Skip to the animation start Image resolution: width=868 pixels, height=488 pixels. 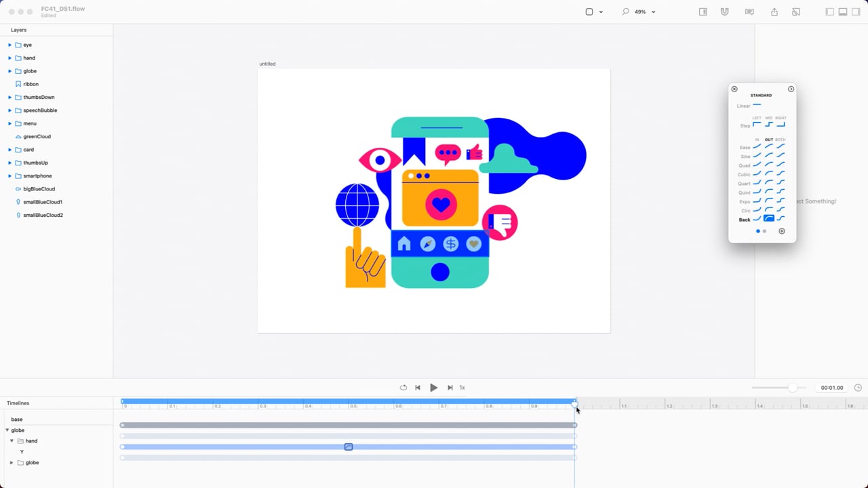tap(417, 388)
